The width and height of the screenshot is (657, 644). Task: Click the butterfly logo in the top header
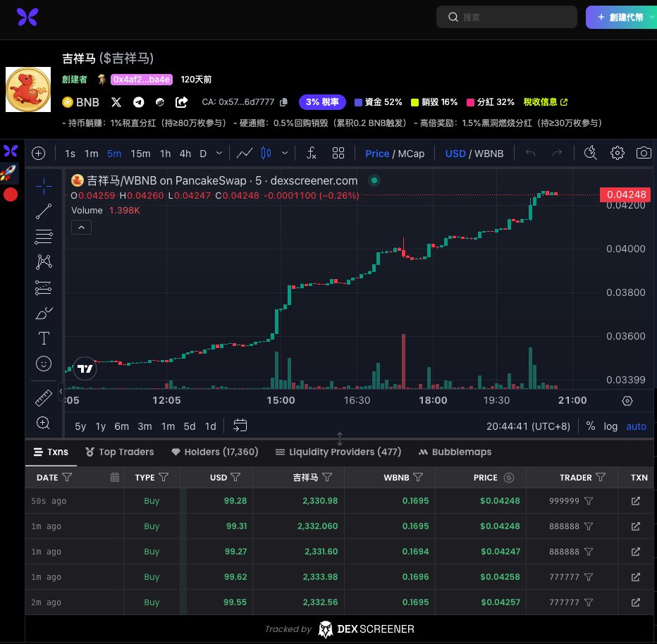pyautogui.click(x=27, y=17)
